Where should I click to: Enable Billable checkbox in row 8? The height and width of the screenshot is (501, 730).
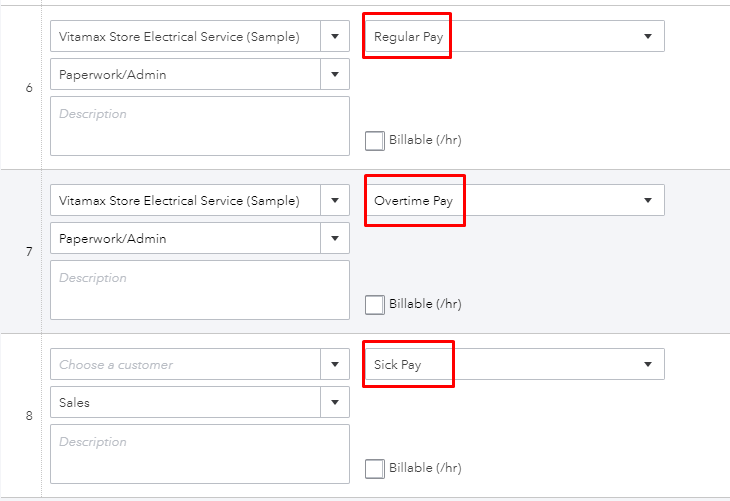pyautogui.click(x=375, y=468)
